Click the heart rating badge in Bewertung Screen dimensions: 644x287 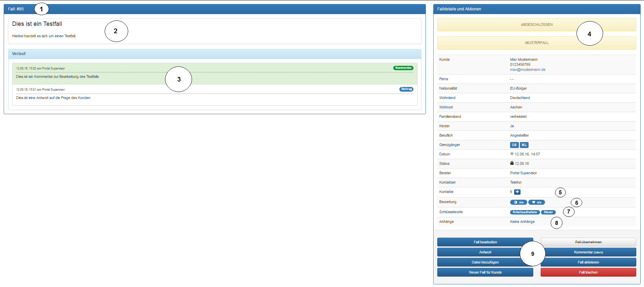[x=536, y=202]
